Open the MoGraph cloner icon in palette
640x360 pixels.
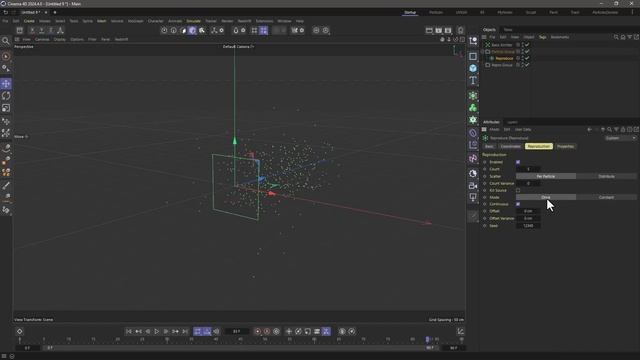tap(473, 96)
